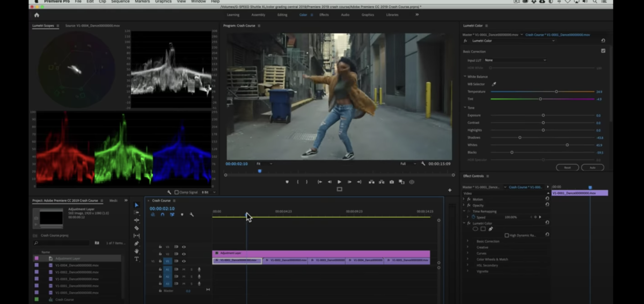Enable the Clamp Signal checkbox
The image size is (644, 304).
[177, 192]
